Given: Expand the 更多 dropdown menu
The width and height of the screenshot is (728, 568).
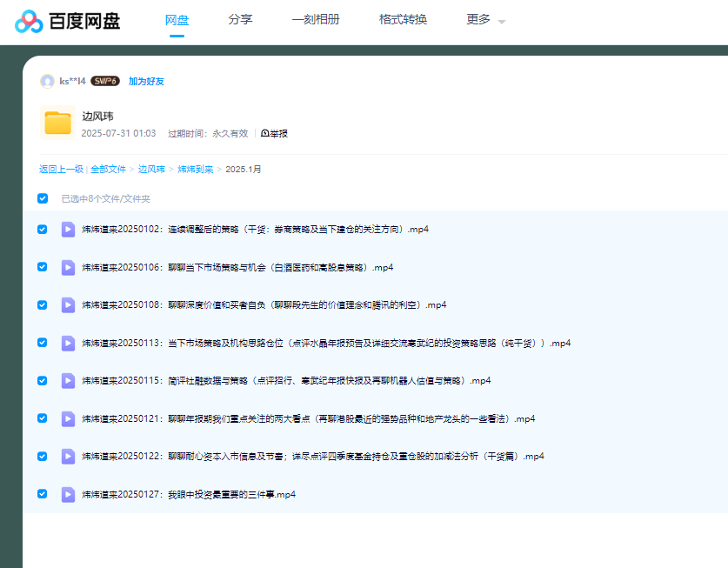Looking at the screenshot, I should 485,20.
